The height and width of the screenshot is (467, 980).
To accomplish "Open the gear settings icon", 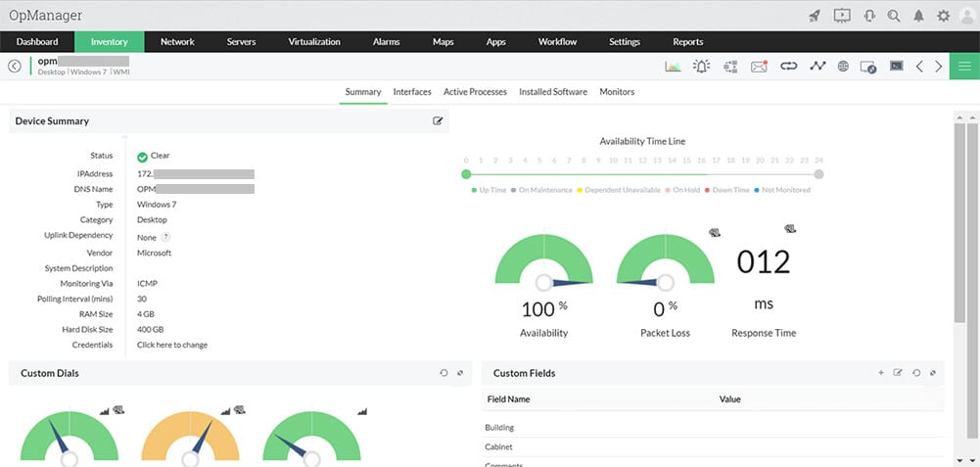I will point(943,16).
